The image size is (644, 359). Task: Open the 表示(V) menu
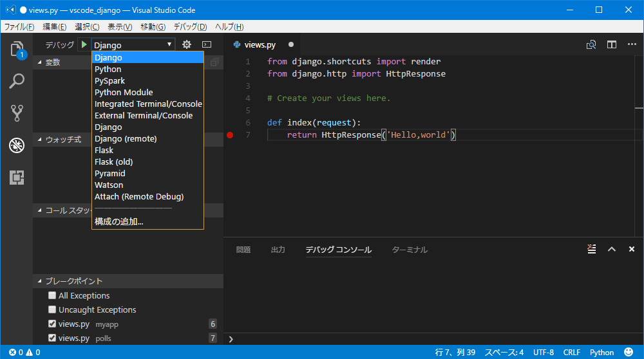coord(120,26)
